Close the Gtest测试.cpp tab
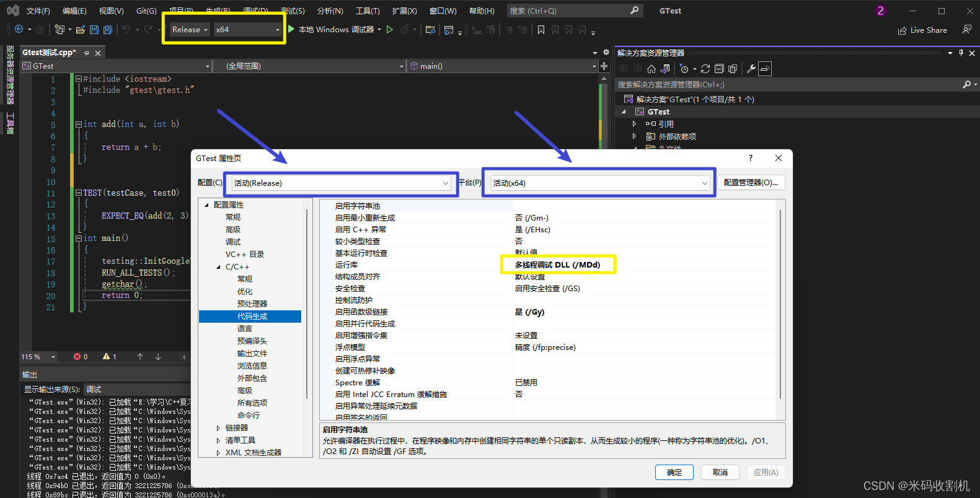Image resolution: width=980 pixels, height=498 pixels. tap(98, 53)
